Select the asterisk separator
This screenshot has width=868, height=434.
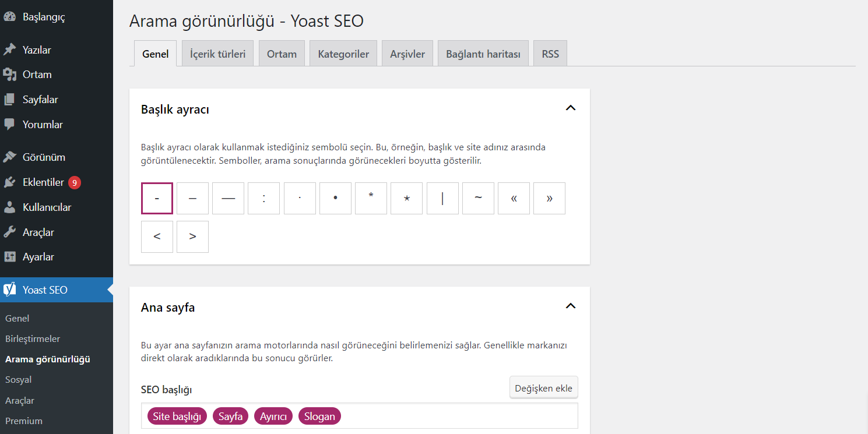coord(371,198)
